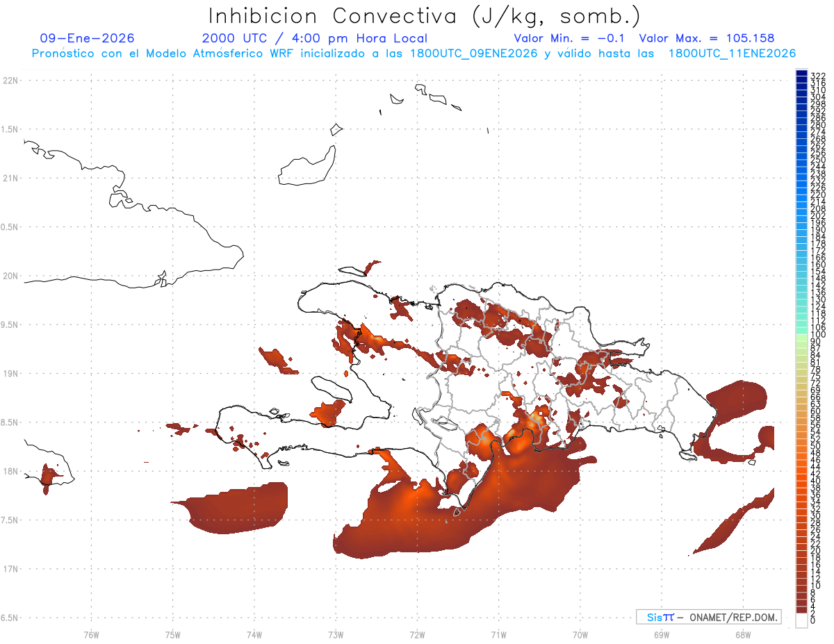Click the 19N latitude label
The image size is (834, 644).
click(x=10, y=373)
